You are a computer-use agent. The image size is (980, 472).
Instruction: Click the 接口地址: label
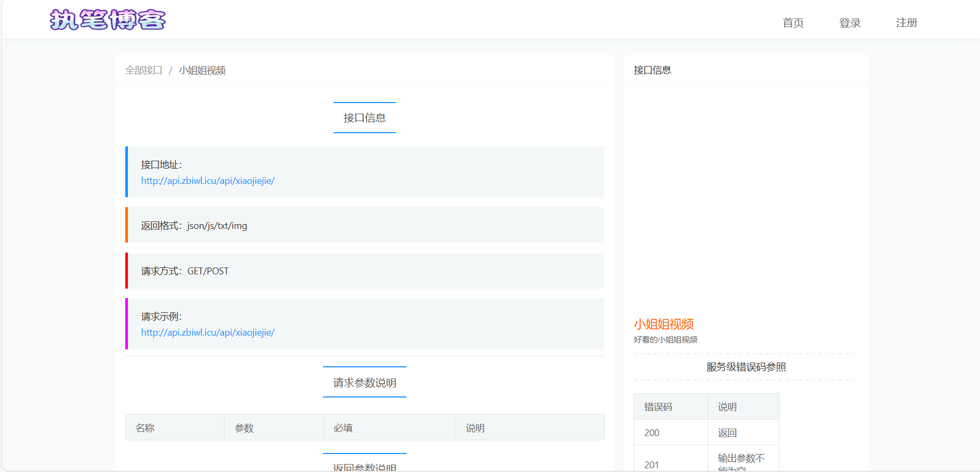coord(161,165)
